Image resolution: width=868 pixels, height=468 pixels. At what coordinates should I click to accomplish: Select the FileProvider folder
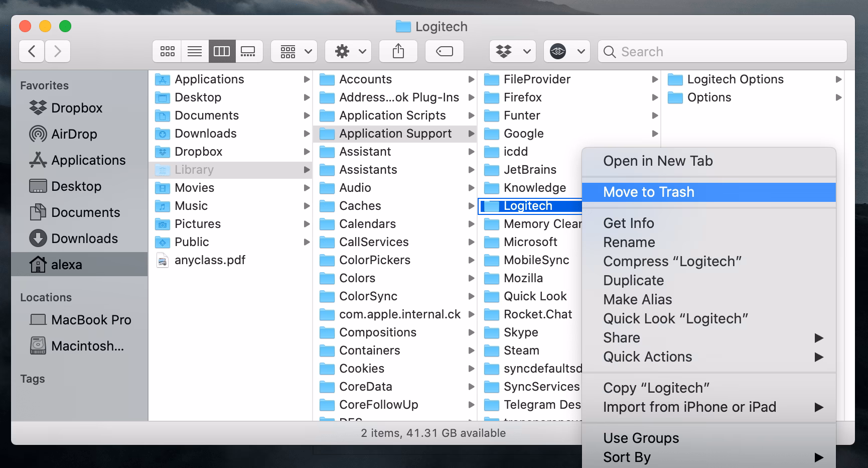coord(569,79)
